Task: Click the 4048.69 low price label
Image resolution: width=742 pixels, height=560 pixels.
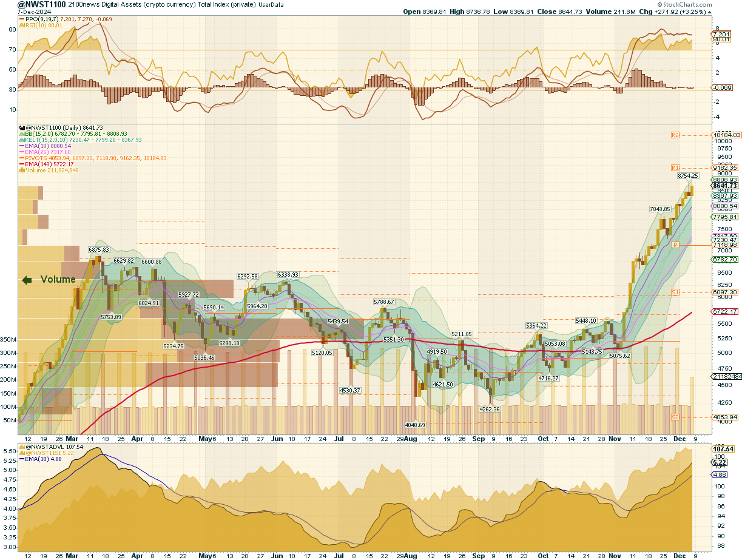Action: coord(416,425)
